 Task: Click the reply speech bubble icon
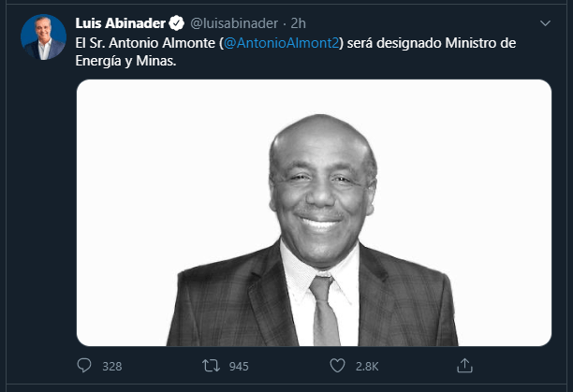tap(84, 365)
